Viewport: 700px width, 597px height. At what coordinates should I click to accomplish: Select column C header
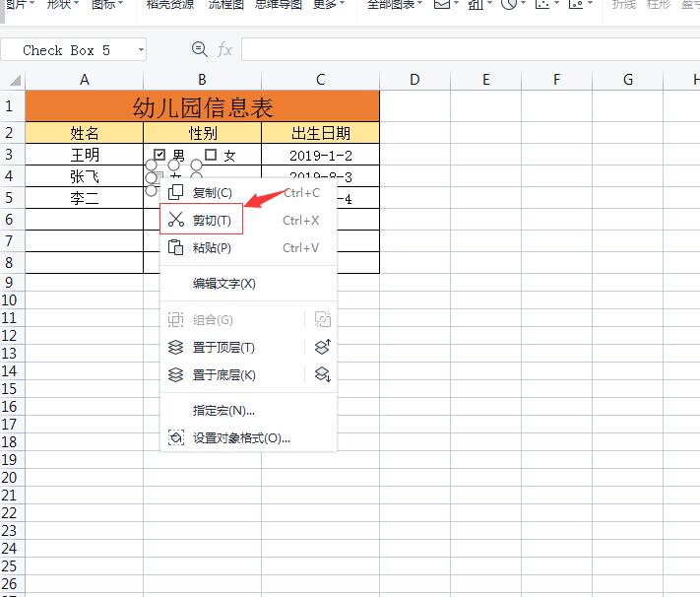click(321, 80)
